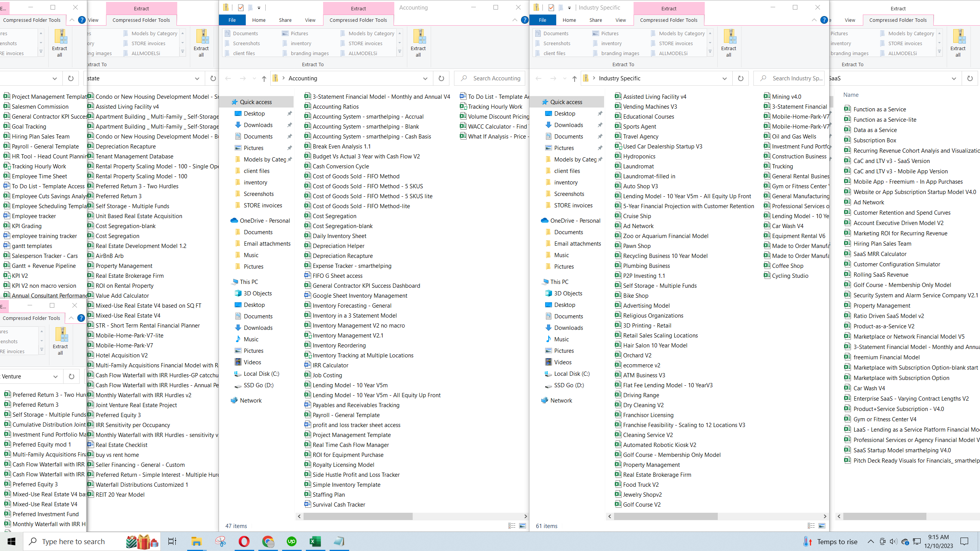
Task: Click Extract all in the Accounting window
Action: [x=418, y=43]
